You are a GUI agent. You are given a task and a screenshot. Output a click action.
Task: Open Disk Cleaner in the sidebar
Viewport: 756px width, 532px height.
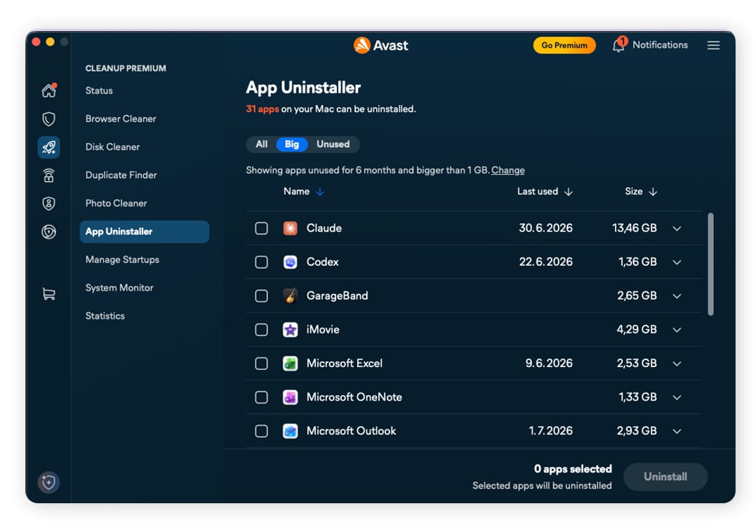(x=112, y=147)
